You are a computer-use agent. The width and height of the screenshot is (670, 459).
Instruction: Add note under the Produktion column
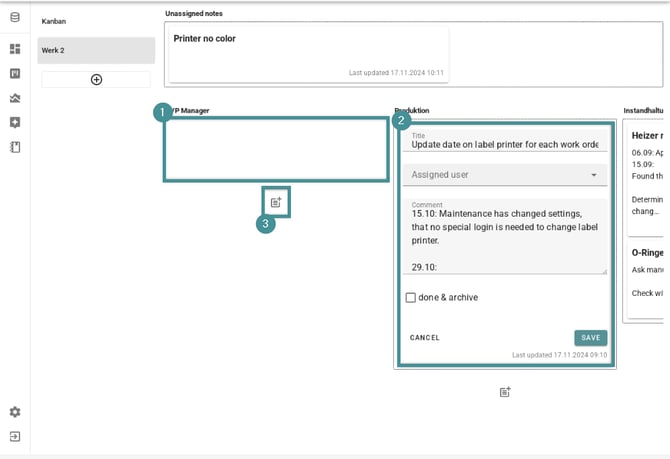[x=505, y=392]
